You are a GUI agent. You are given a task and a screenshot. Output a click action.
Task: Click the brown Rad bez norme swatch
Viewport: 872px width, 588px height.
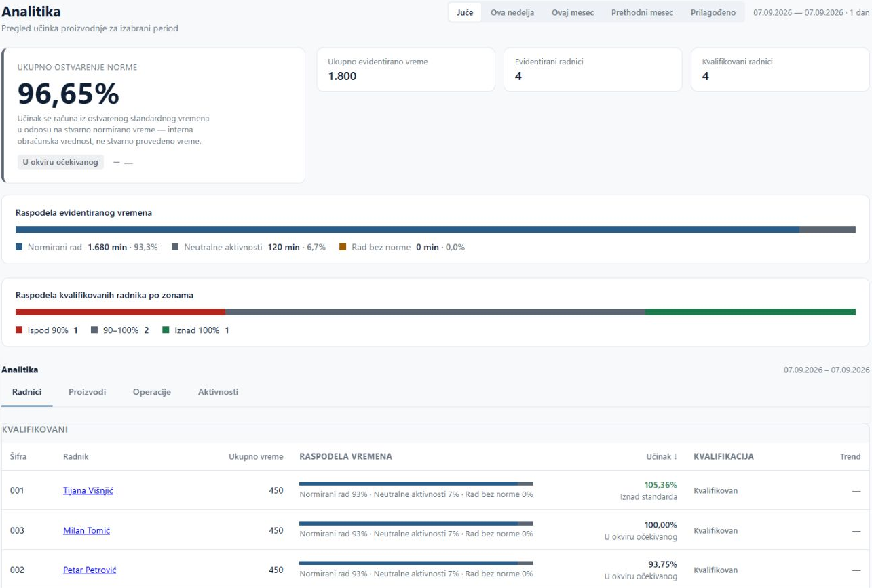tap(343, 247)
